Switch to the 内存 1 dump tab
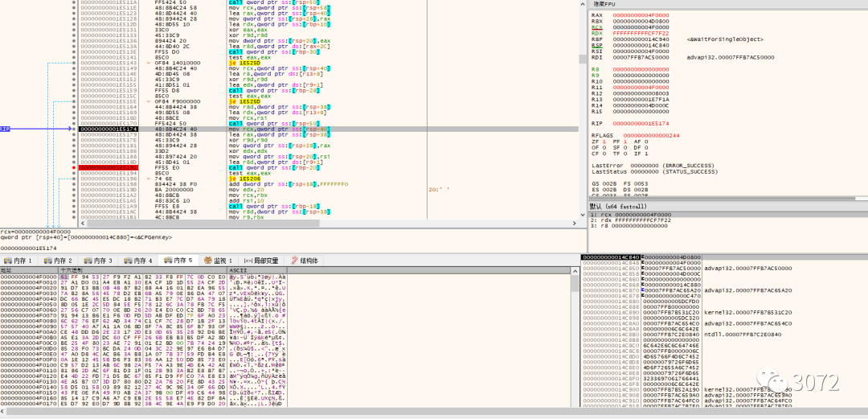 [18, 261]
